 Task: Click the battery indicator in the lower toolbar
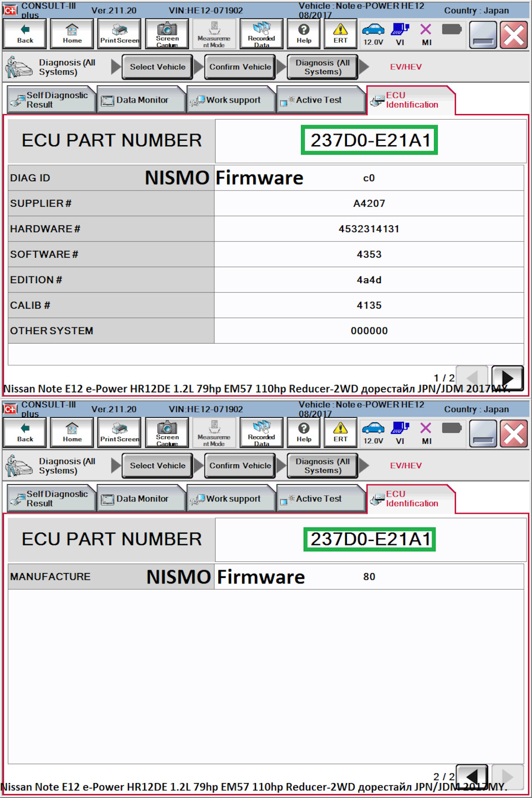tap(452, 428)
